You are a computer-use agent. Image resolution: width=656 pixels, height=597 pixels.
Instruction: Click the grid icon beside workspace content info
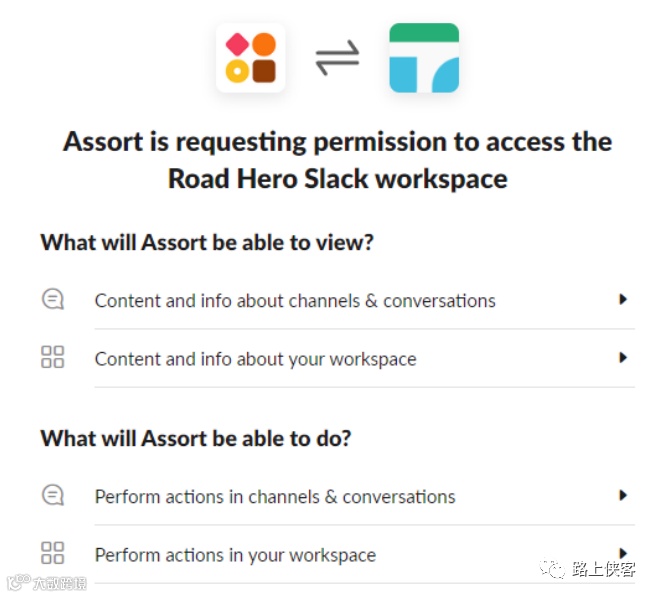53,357
